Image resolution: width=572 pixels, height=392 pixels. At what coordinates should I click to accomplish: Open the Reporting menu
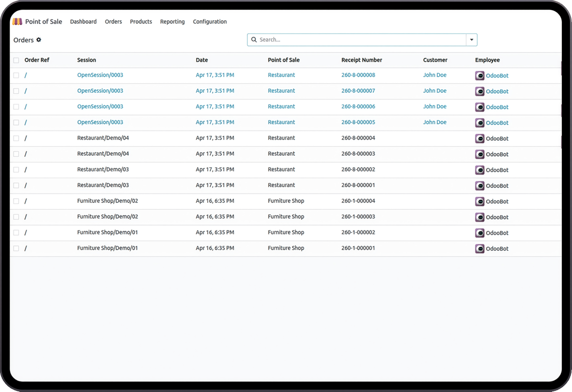tap(172, 22)
